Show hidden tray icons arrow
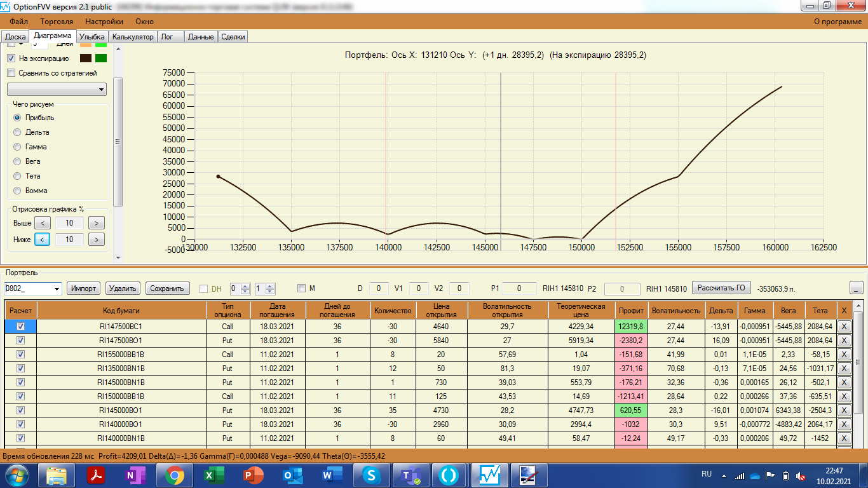 click(x=725, y=475)
